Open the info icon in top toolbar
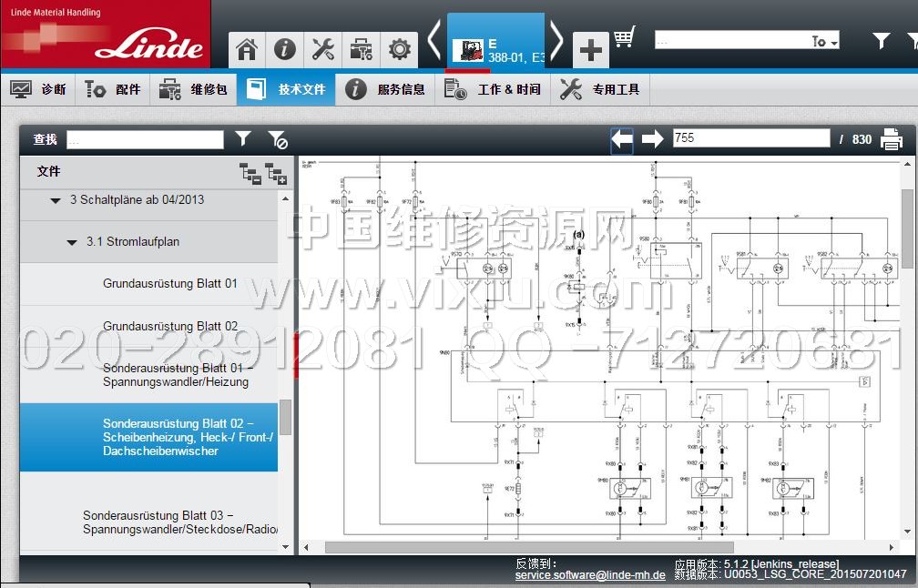This screenshot has width=918, height=588. click(x=285, y=49)
